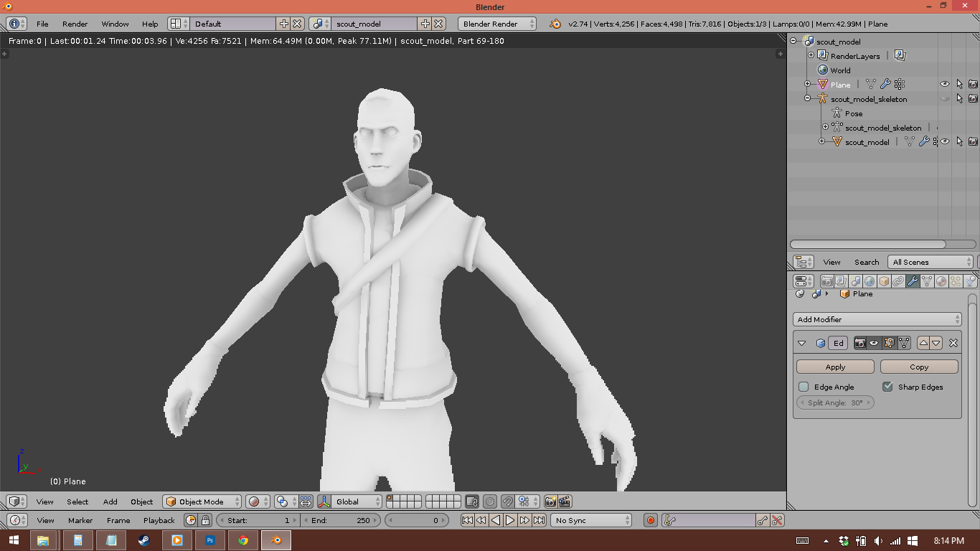Open the Help menu
Image resolution: width=980 pixels, height=551 pixels.
click(150, 24)
